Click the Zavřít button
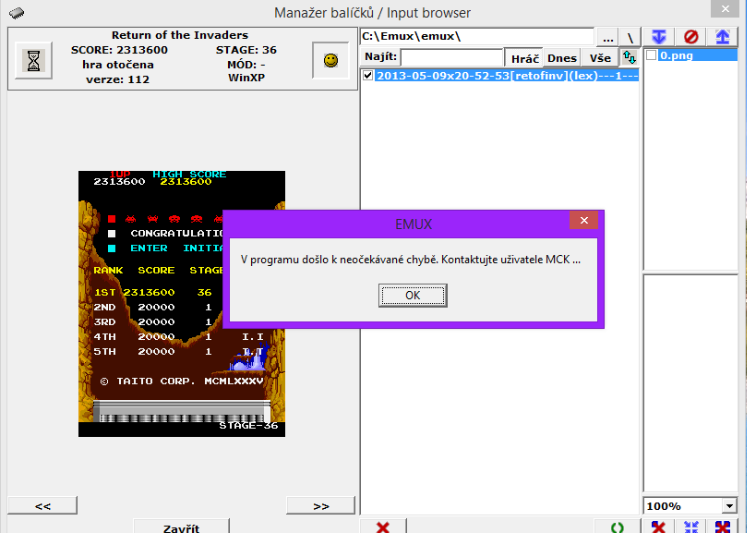The width and height of the screenshot is (756, 533). pyautogui.click(x=181, y=527)
